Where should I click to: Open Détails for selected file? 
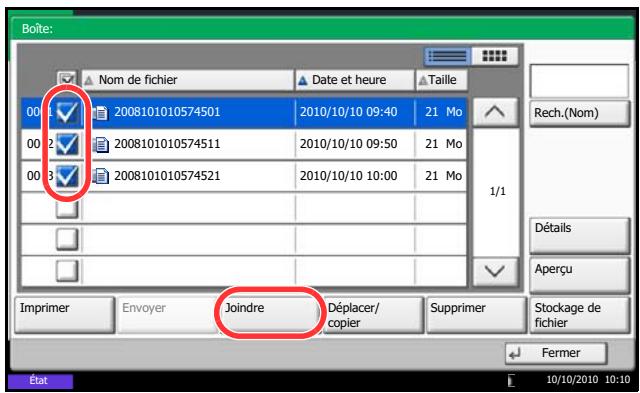(580, 235)
